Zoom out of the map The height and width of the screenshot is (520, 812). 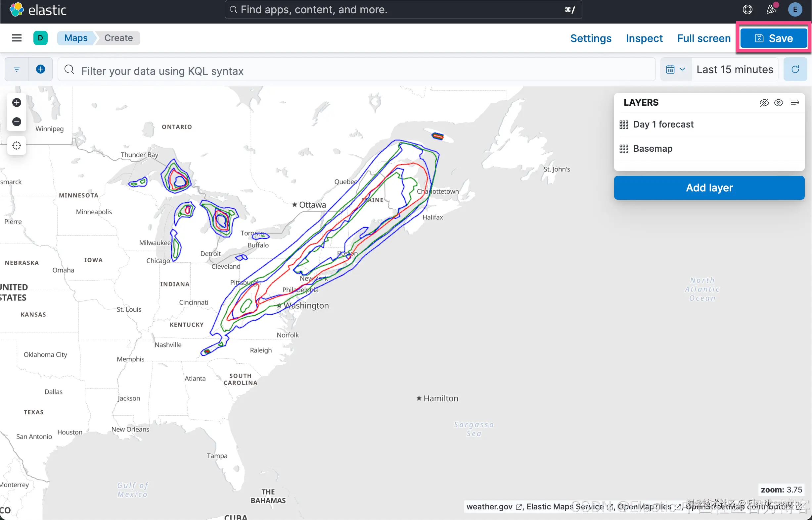pyautogui.click(x=17, y=122)
